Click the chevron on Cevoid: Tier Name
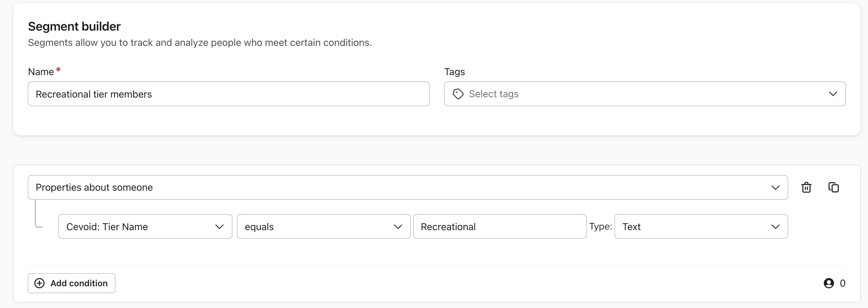 219,227
